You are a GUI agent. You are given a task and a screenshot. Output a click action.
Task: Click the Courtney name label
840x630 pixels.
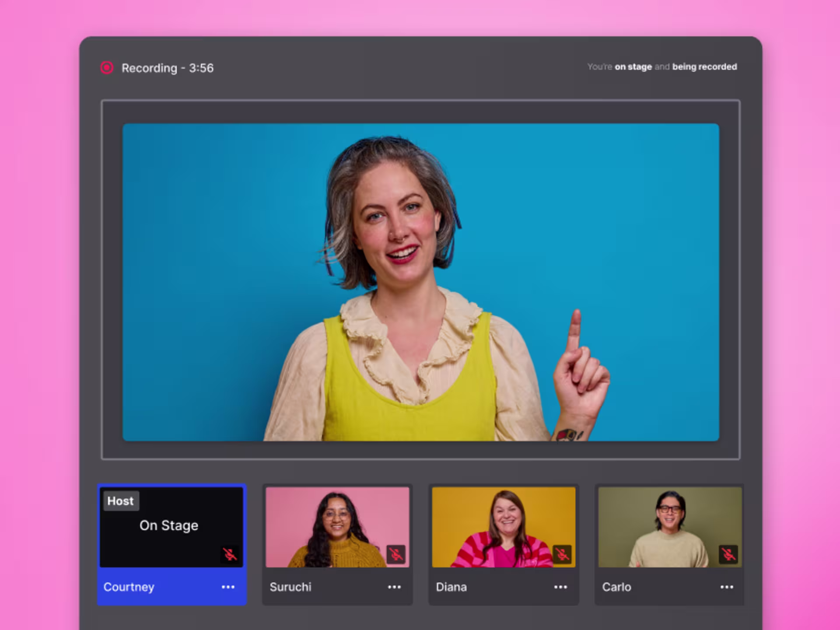tap(129, 587)
